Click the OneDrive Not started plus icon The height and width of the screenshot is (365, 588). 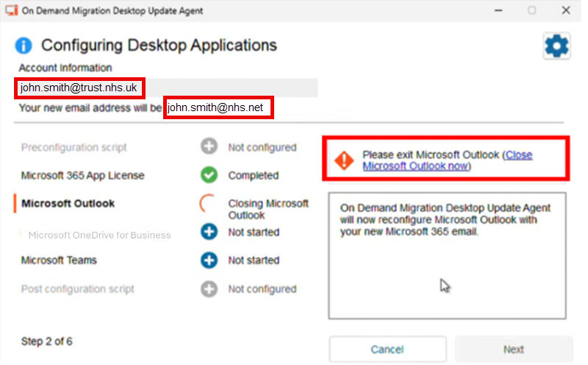(209, 232)
